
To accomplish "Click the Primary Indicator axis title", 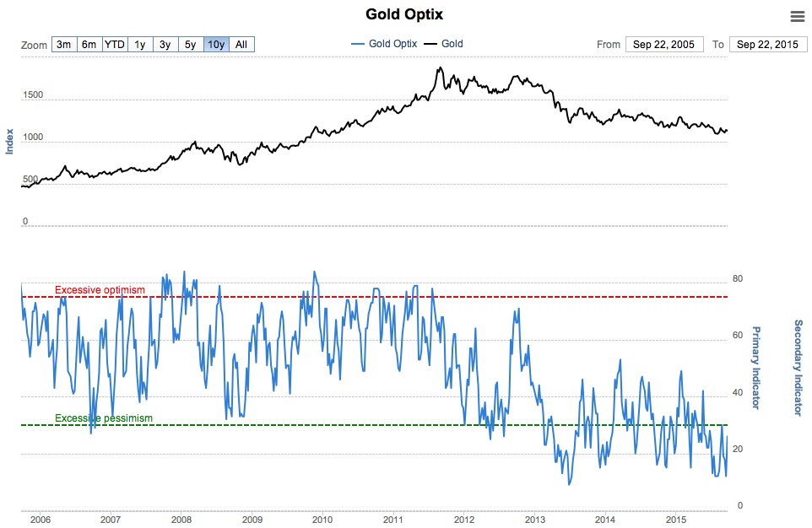I will [756, 367].
